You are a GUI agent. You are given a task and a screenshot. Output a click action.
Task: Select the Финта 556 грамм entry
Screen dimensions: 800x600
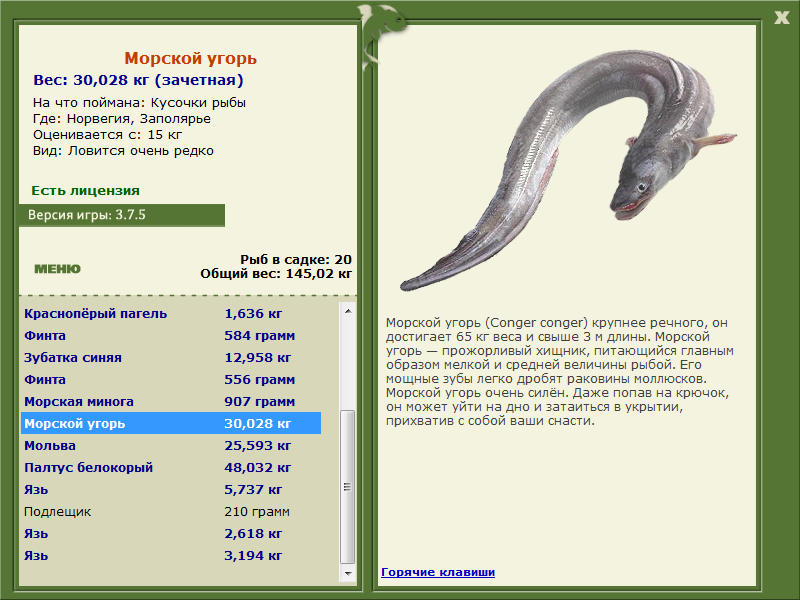point(171,379)
